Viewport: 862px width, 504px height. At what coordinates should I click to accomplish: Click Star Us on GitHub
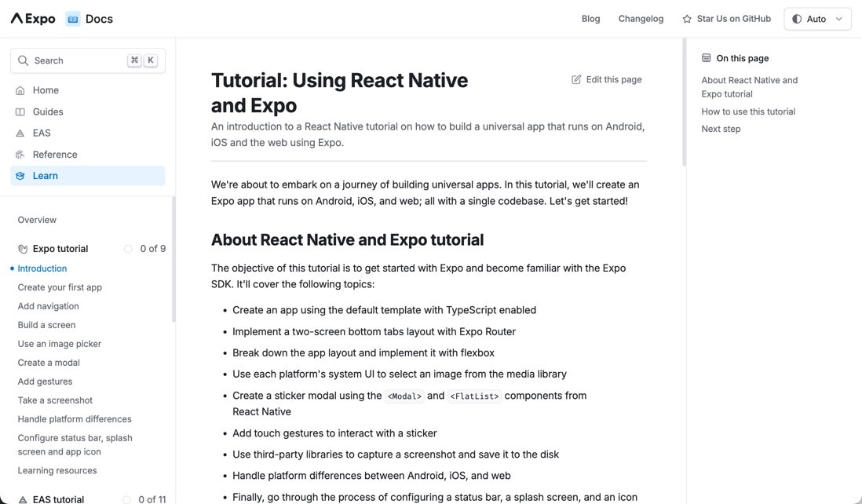point(726,19)
